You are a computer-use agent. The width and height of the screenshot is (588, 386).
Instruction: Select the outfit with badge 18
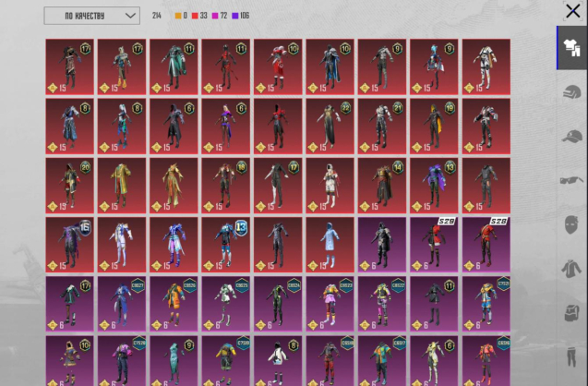point(226,186)
